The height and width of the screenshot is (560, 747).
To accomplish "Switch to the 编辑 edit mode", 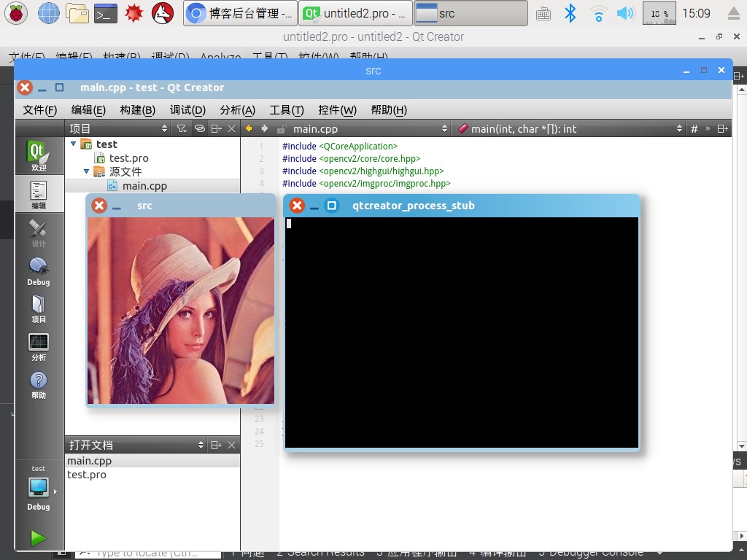I will (x=39, y=194).
